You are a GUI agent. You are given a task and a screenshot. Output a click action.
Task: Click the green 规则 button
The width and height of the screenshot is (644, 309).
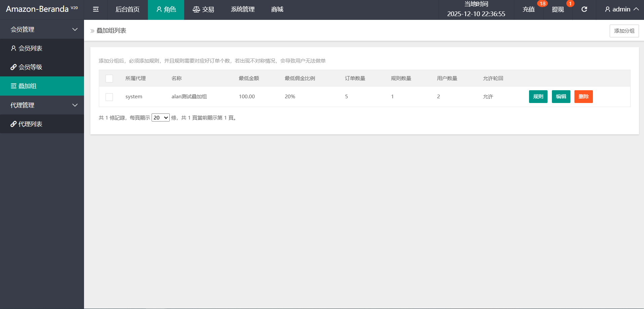pos(538,97)
